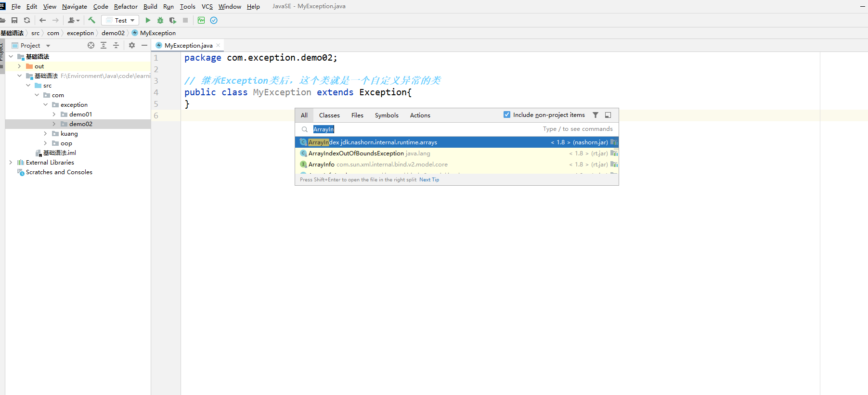Click the blue checkmark toolbar icon

[x=214, y=20]
